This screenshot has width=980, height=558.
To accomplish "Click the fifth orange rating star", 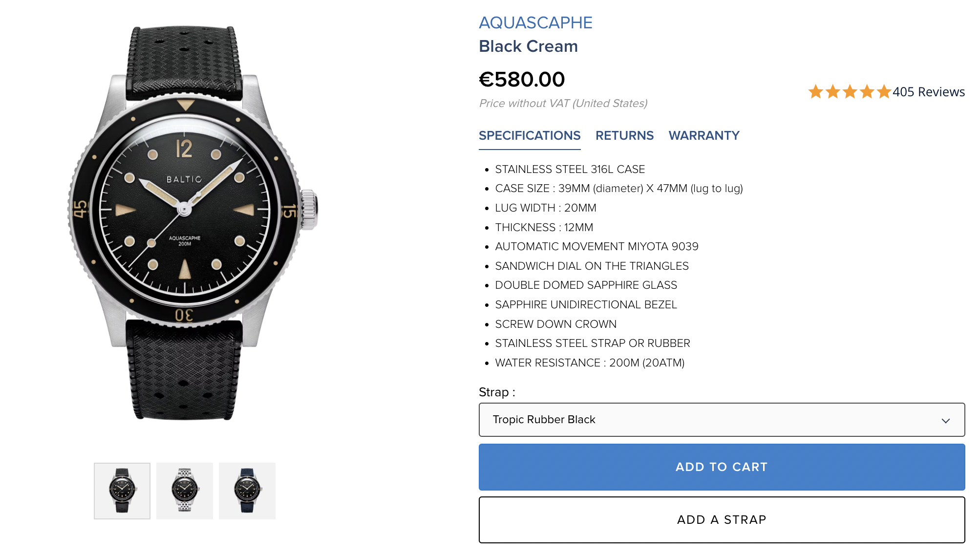I will click(884, 92).
